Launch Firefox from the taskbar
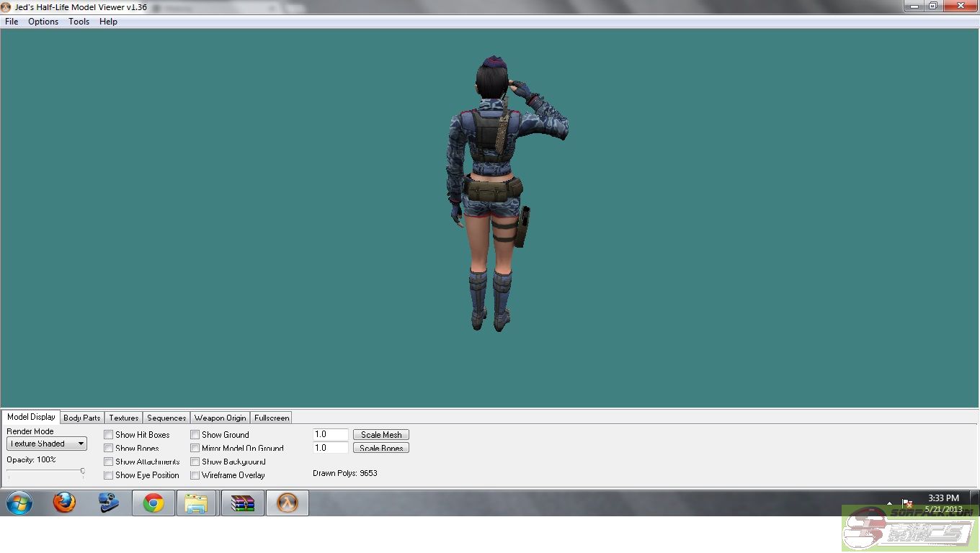 pos(64,503)
